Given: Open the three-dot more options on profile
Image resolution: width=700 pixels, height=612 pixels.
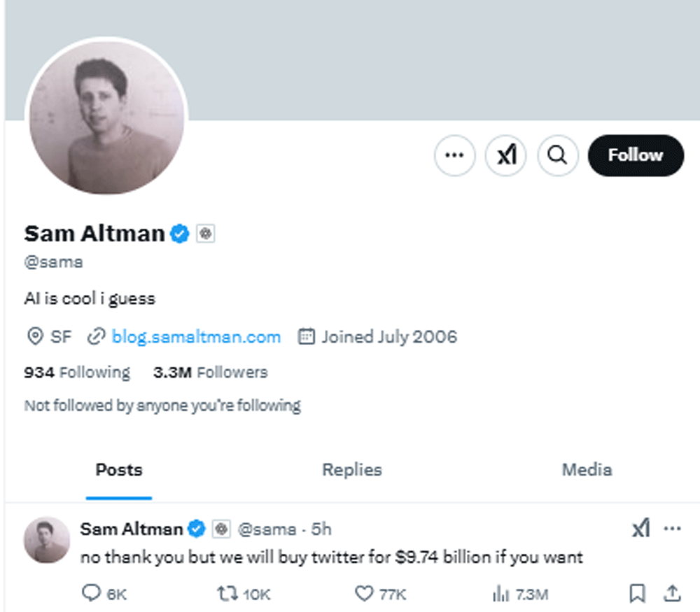Looking at the screenshot, I should 455,155.
